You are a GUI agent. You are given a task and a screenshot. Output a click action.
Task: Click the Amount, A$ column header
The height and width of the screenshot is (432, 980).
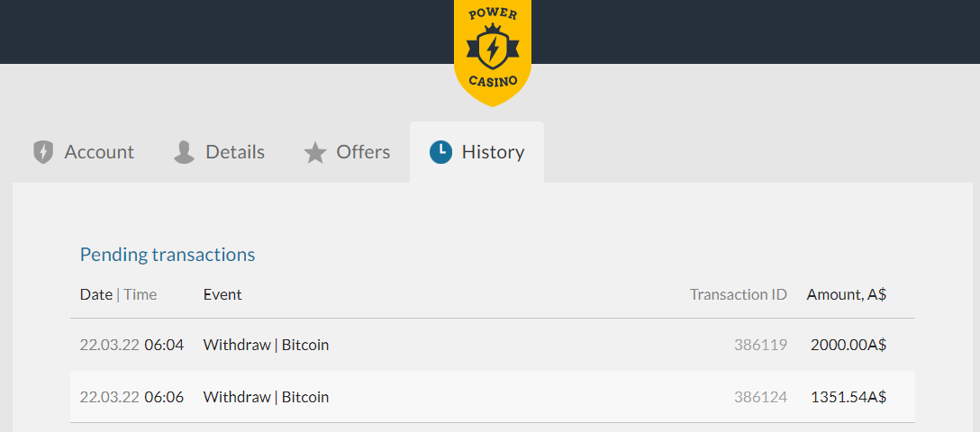(x=846, y=294)
